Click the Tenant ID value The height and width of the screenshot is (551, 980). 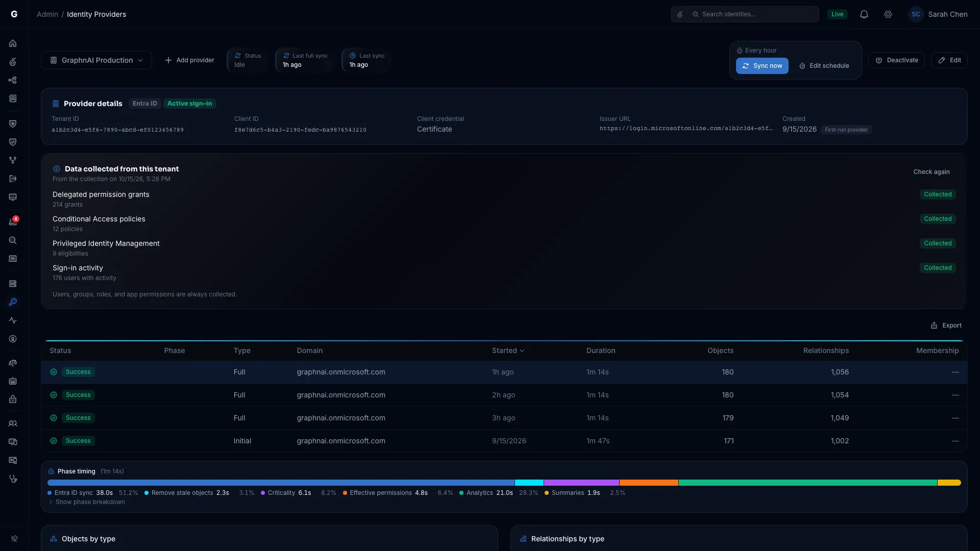click(117, 130)
